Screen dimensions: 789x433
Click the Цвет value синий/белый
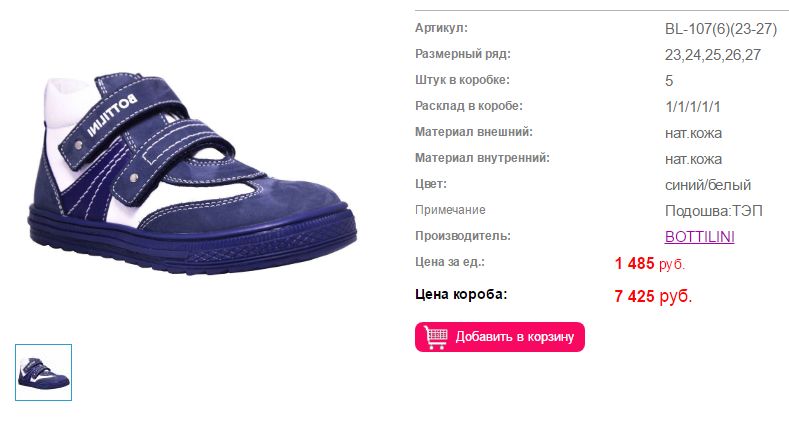(707, 185)
